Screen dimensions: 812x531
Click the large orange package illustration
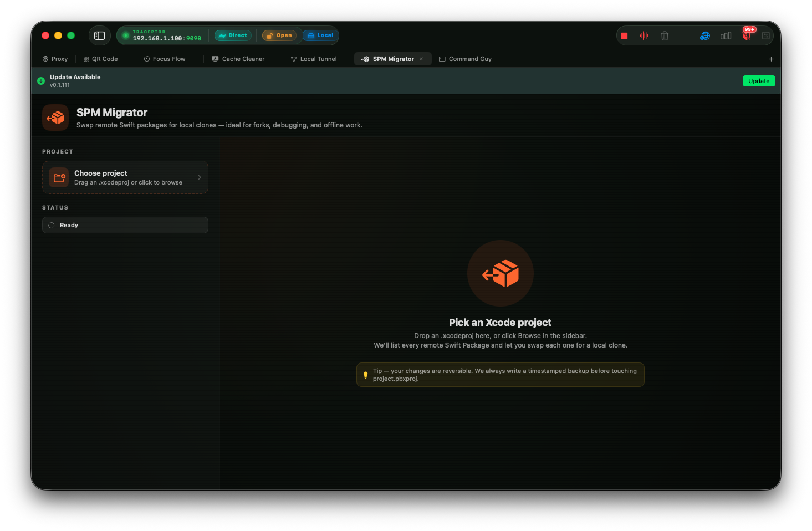pyautogui.click(x=501, y=273)
